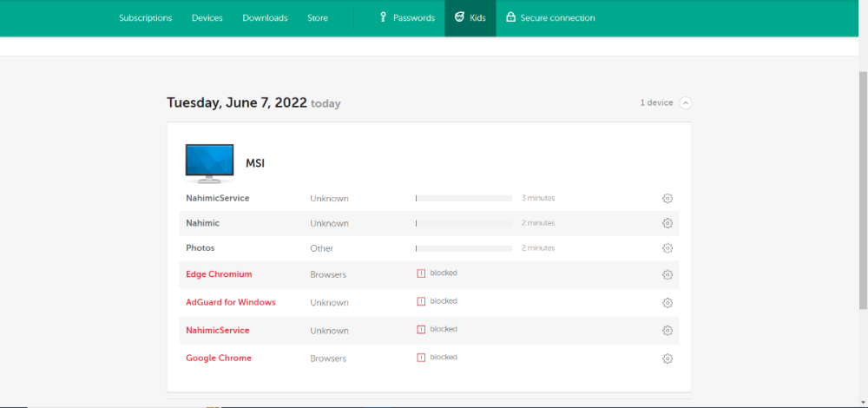This screenshot has width=868, height=408.
Task: Open the Downloads page
Action: (x=265, y=18)
